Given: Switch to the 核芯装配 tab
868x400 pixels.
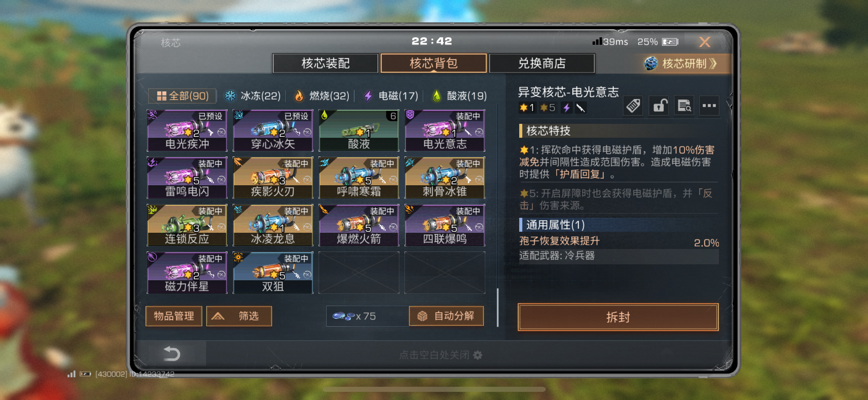Looking at the screenshot, I should pos(325,63).
